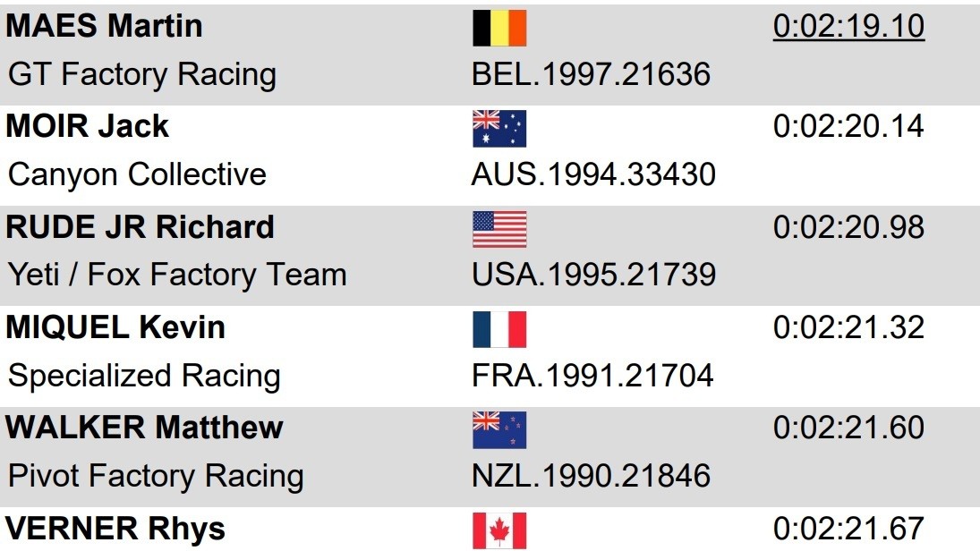
Task: Select rider name VERNER Rhys
Action: [x=115, y=529]
